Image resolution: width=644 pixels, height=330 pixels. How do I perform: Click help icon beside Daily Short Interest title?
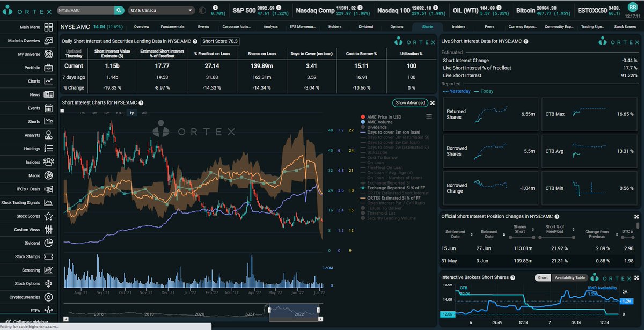click(x=195, y=41)
